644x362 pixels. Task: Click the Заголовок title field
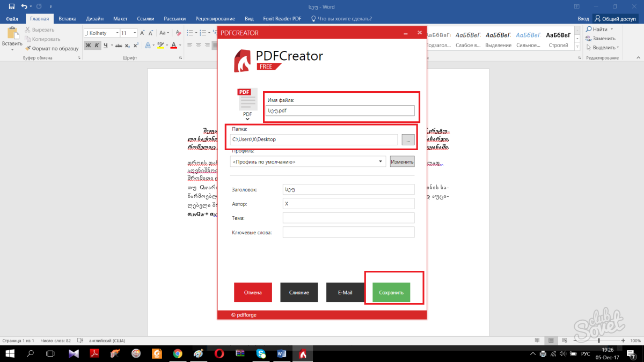point(349,189)
